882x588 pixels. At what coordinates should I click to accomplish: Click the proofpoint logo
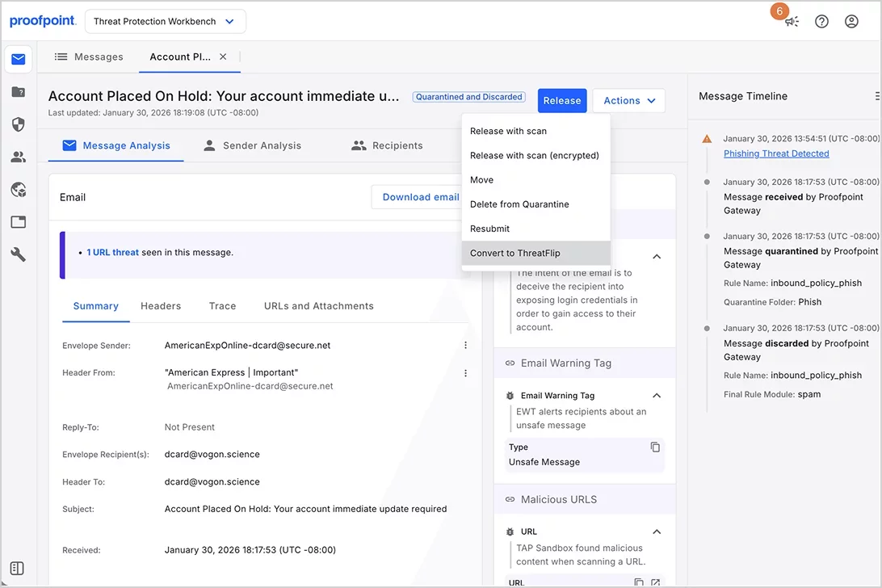[x=43, y=21]
